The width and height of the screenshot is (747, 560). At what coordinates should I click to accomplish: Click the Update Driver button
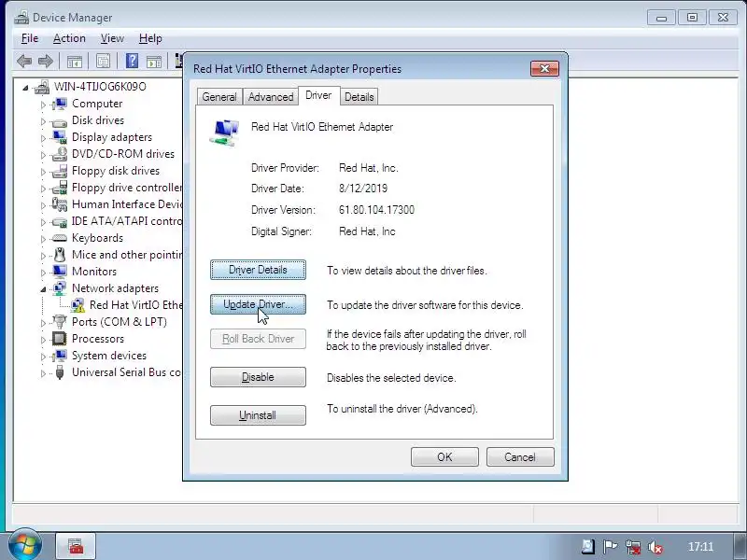(258, 305)
